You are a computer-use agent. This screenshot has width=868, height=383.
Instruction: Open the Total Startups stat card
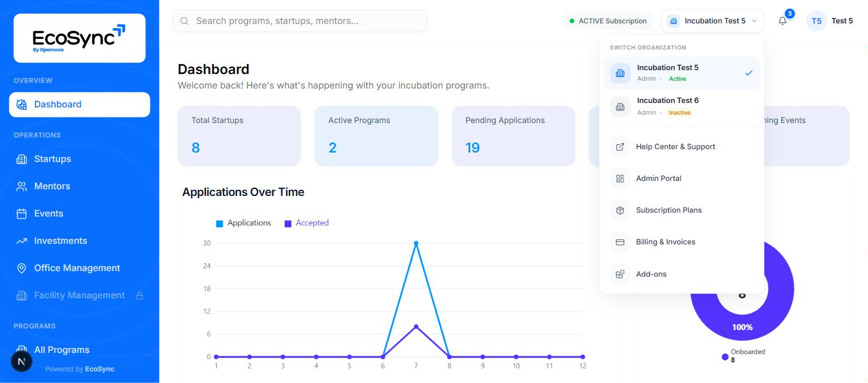click(240, 136)
